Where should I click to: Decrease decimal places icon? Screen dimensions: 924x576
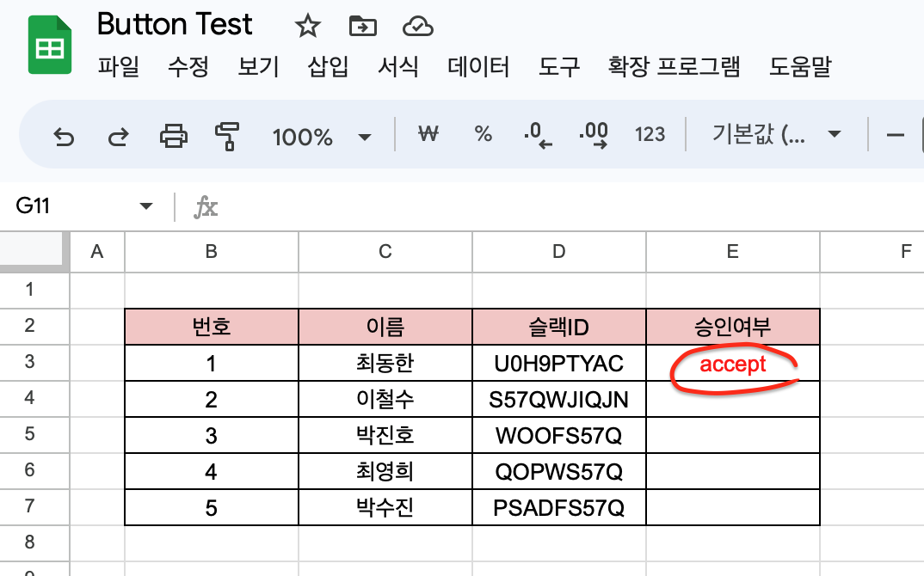(538, 134)
